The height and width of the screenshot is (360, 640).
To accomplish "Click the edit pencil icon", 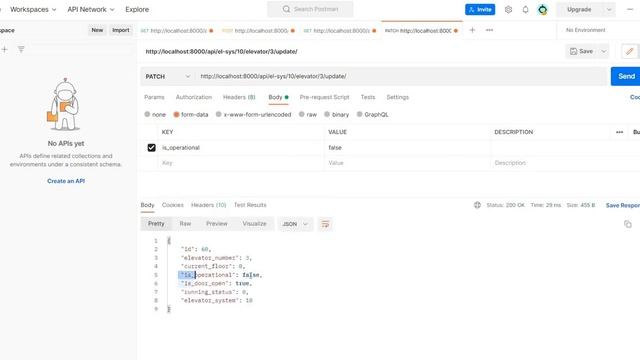I will click(x=629, y=51).
